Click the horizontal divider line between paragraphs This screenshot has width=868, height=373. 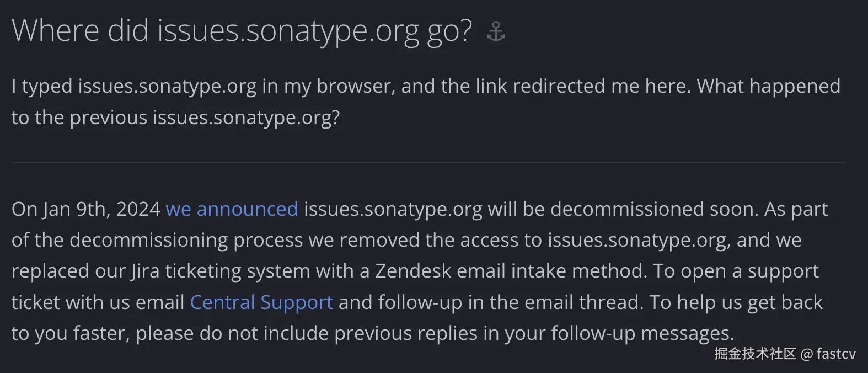click(428, 163)
